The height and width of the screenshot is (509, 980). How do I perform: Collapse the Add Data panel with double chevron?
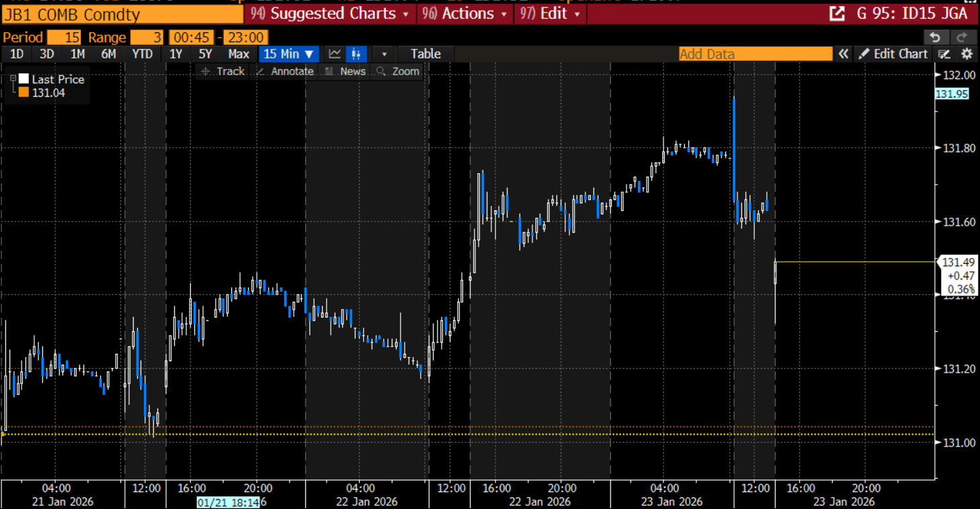click(843, 54)
